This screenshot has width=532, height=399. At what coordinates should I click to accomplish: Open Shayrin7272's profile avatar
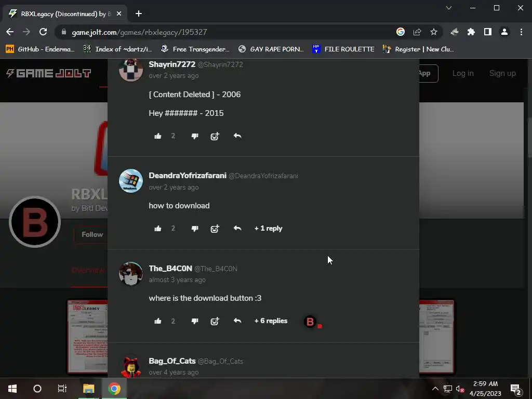pos(130,70)
